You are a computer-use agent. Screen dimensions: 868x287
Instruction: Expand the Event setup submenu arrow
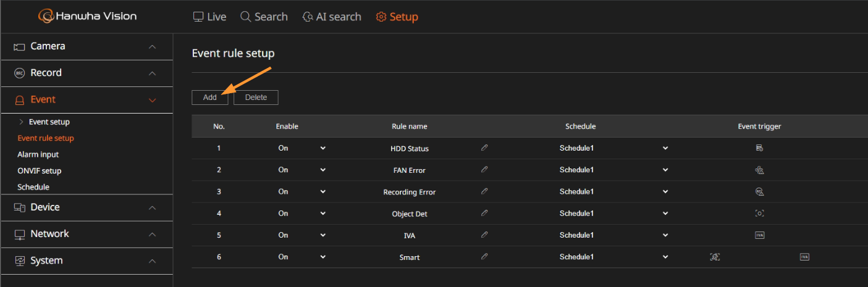pyautogui.click(x=22, y=122)
